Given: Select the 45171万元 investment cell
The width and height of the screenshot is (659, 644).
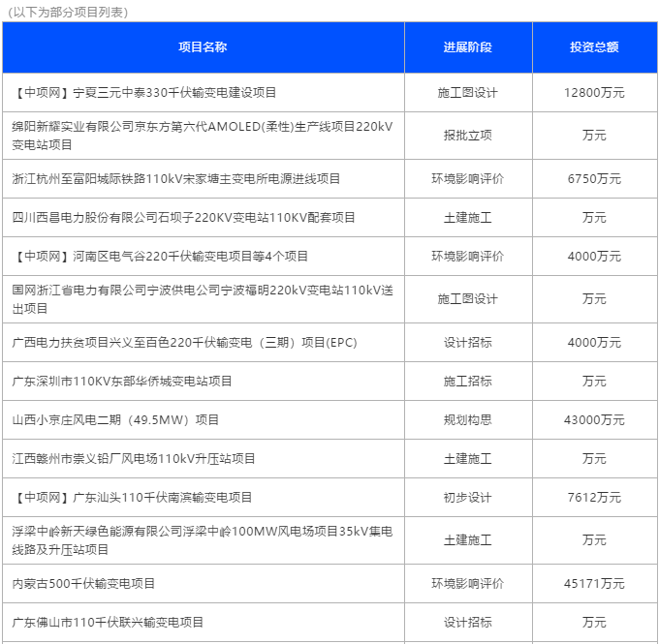Looking at the screenshot, I should click(593, 584).
